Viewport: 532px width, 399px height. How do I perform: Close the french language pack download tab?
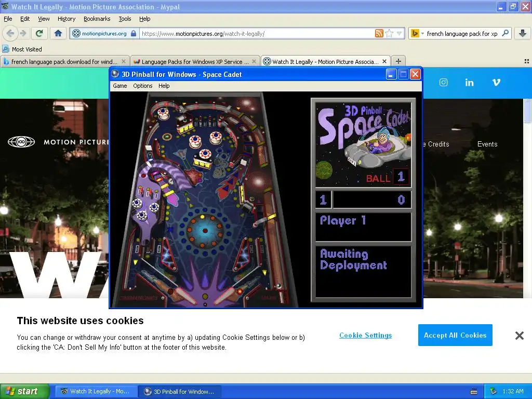124,61
